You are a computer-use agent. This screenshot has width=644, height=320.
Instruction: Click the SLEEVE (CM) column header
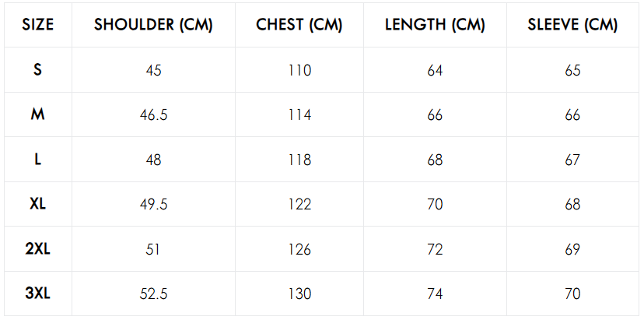coord(572,25)
